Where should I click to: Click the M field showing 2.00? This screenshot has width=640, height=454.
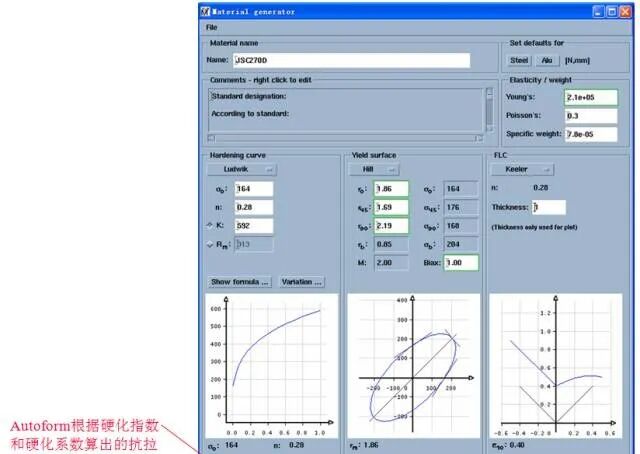coord(391,263)
